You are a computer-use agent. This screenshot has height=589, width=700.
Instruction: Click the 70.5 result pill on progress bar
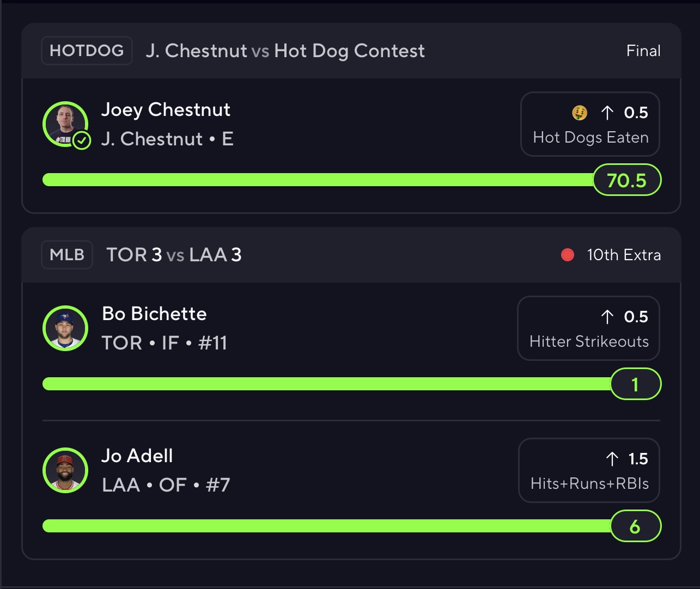pos(626,180)
